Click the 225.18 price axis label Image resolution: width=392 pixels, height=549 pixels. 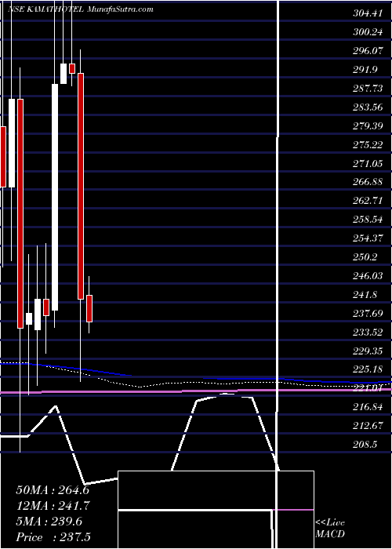tap(368, 369)
